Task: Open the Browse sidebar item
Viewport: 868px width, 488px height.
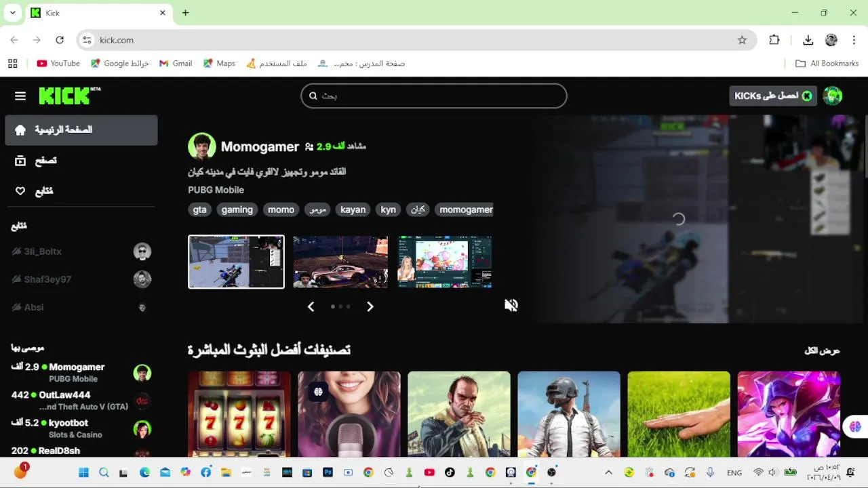Action: coord(81,161)
